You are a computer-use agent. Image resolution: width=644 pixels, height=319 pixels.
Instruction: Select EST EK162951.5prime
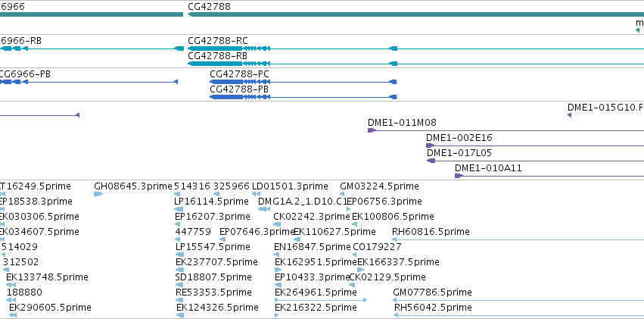coord(316,262)
